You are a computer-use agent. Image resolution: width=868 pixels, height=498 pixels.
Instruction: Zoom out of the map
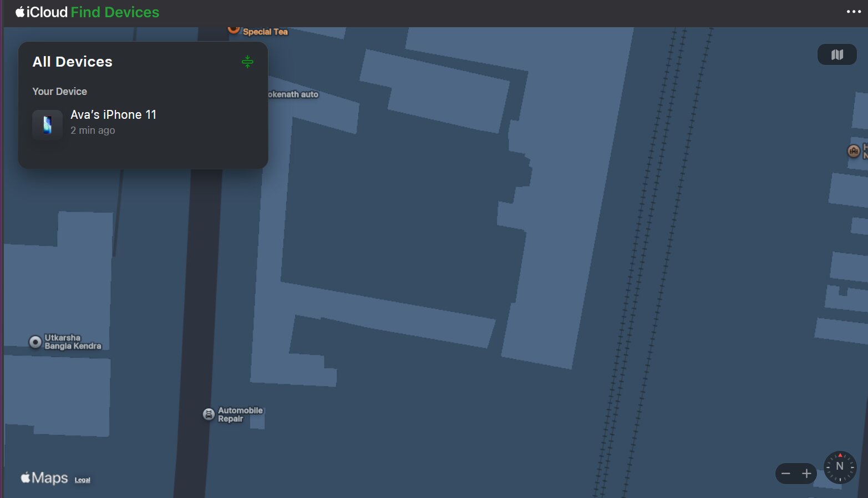tap(785, 474)
